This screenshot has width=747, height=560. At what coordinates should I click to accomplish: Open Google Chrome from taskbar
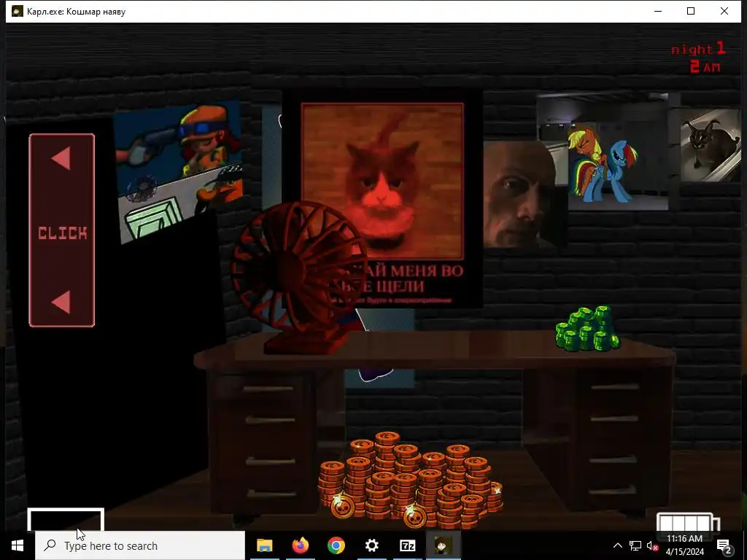pos(336,545)
